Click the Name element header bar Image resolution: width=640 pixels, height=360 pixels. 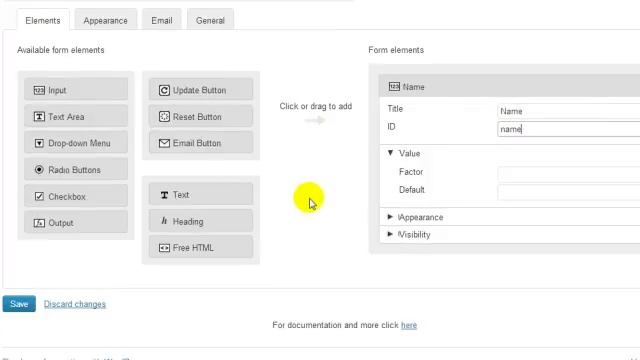point(509,86)
